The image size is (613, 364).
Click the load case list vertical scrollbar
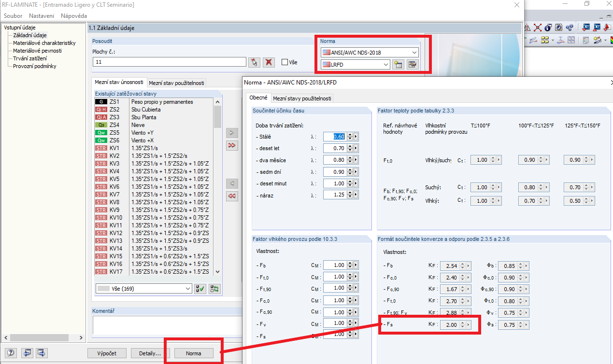[217, 187]
